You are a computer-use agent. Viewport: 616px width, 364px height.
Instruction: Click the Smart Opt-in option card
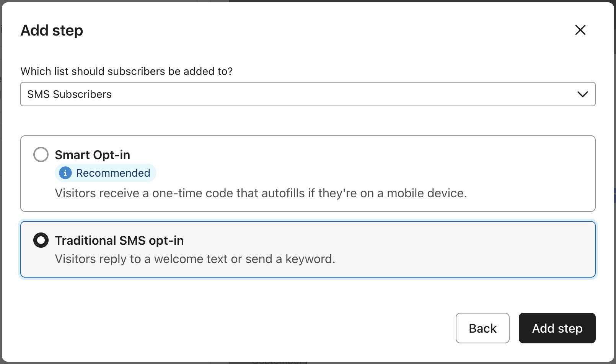308,174
